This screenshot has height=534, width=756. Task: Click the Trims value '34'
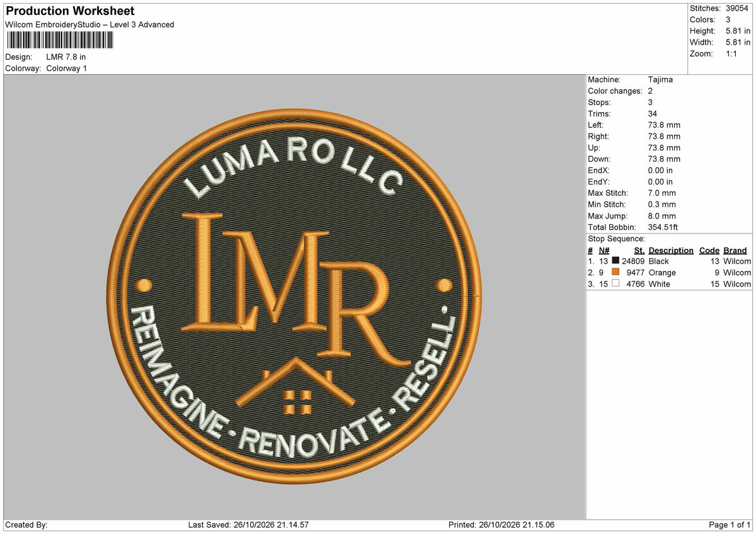[653, 114]
